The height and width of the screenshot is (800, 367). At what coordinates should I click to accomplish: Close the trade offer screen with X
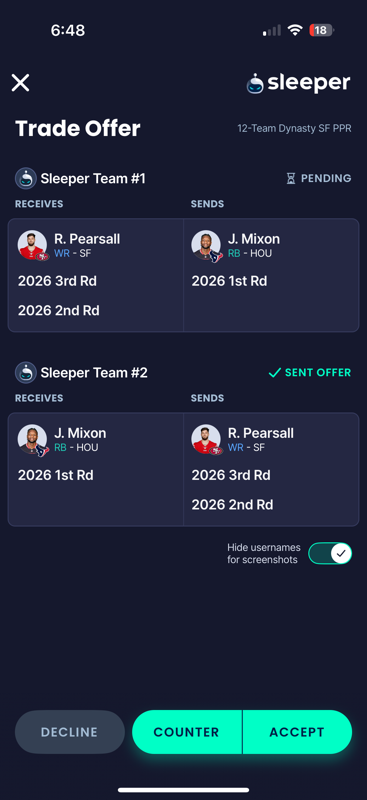click(20, 83)
